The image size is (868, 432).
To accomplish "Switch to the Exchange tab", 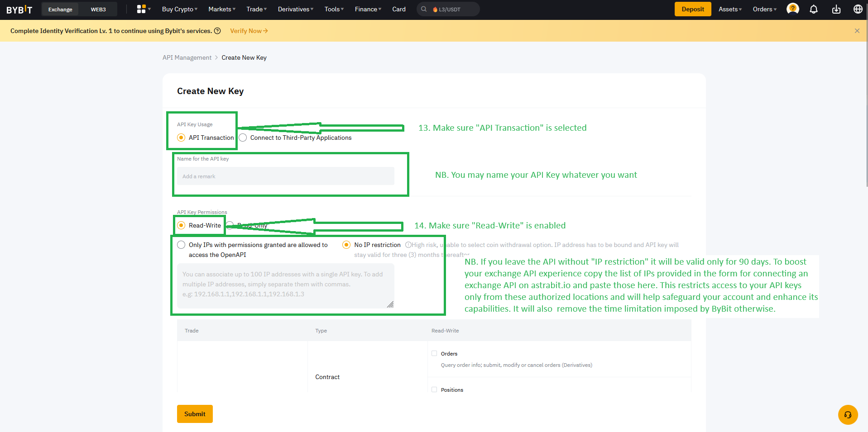I will [60, 9].
